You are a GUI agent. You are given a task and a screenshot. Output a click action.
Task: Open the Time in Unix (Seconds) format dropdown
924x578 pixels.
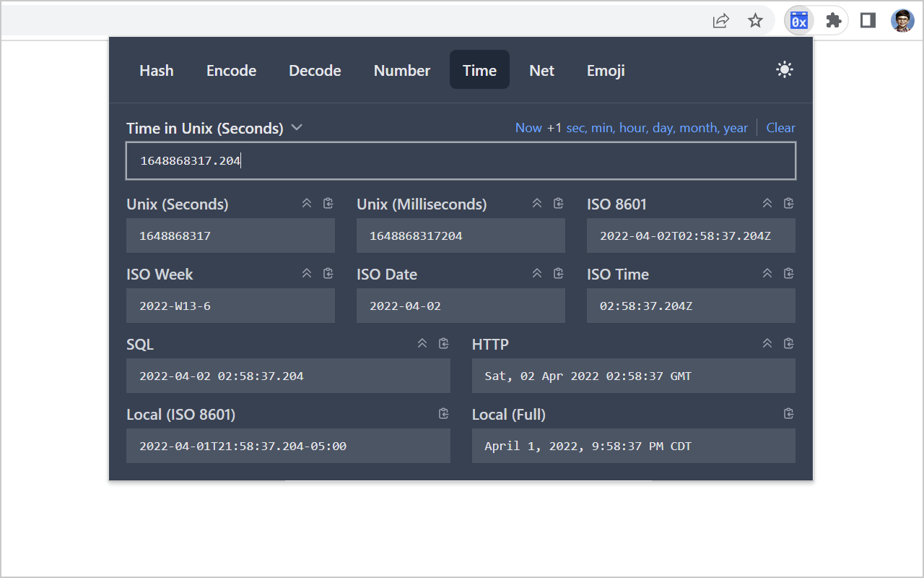[x=296, y=127]
